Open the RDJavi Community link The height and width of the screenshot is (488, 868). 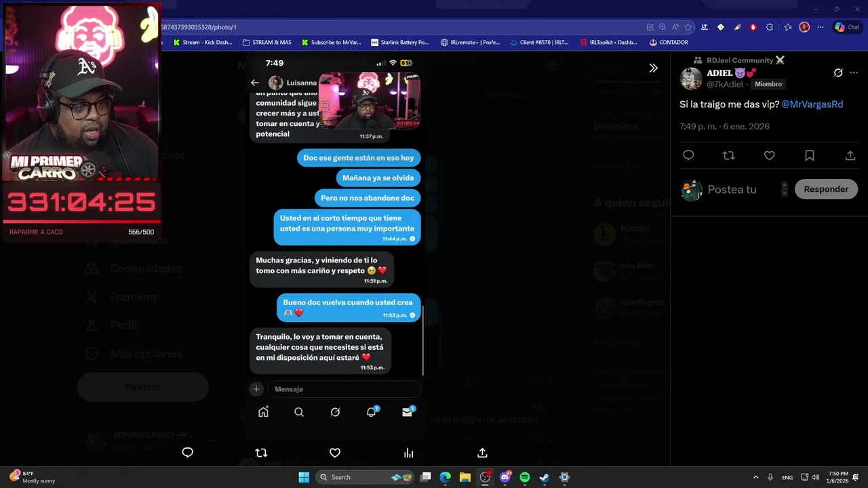739,60
